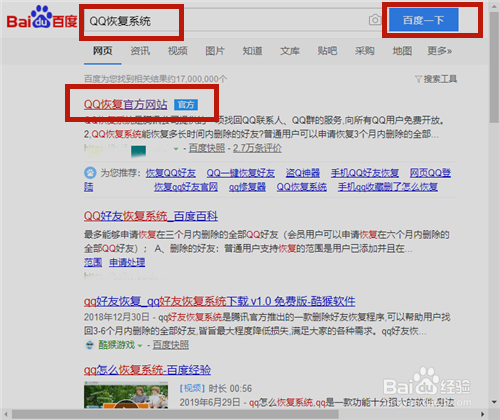The height and width of the screenshot is (420, 500).
Task: Click vertical scrollbar thumb
Action: 494,68
